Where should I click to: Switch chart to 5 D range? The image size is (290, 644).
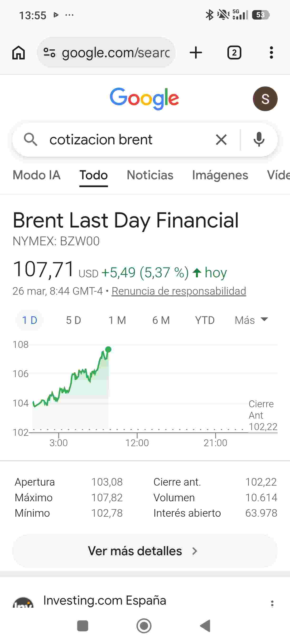[73, 320]
